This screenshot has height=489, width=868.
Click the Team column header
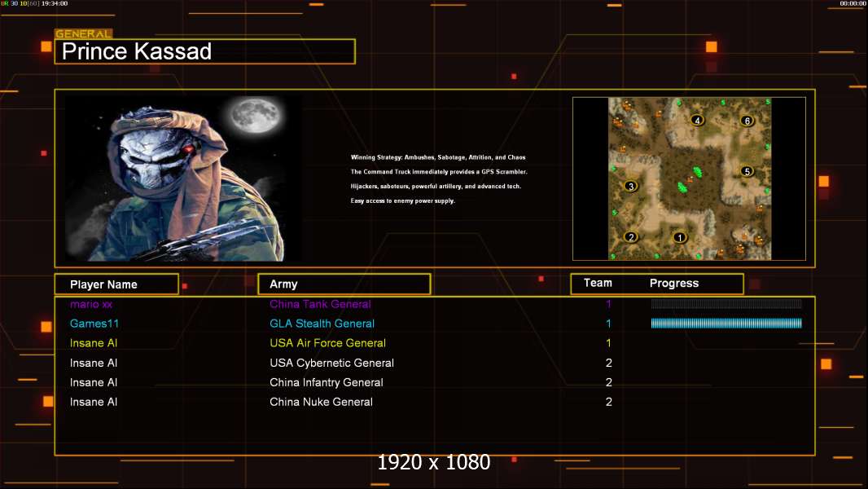[x=598, y=283]
